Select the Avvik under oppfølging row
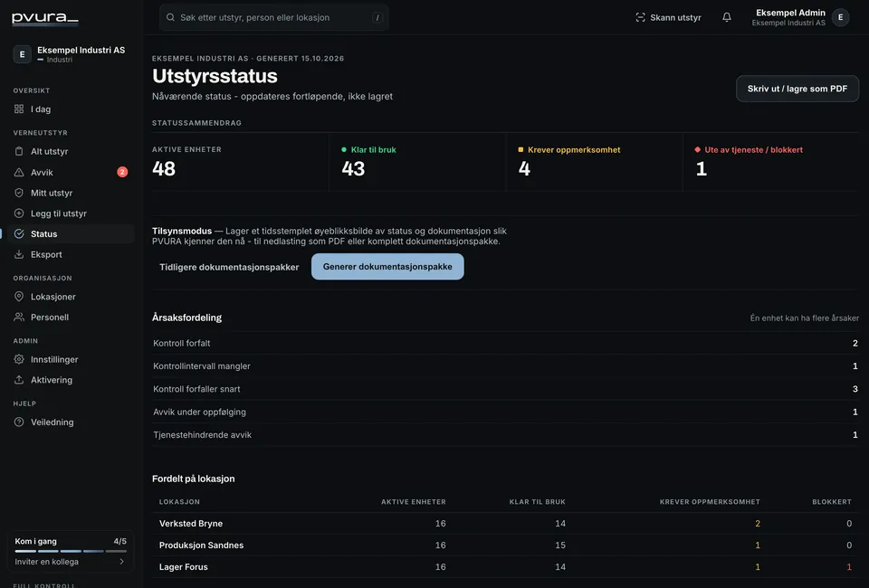 505,412
